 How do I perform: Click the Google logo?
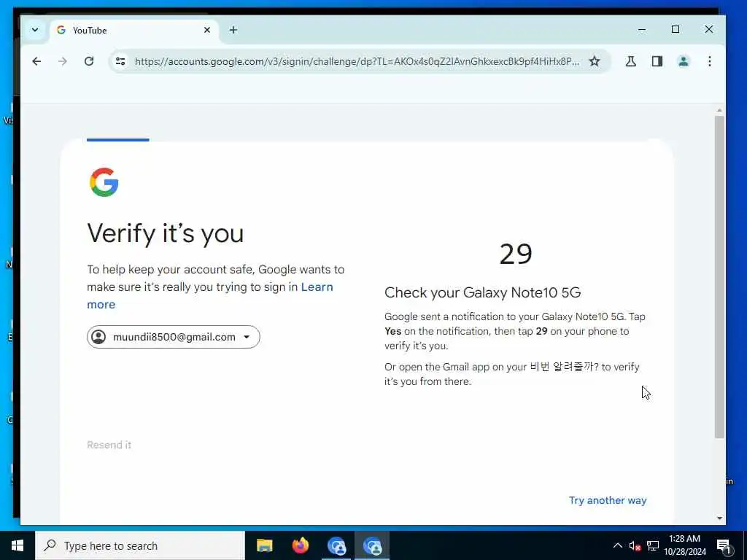(104, 182)
